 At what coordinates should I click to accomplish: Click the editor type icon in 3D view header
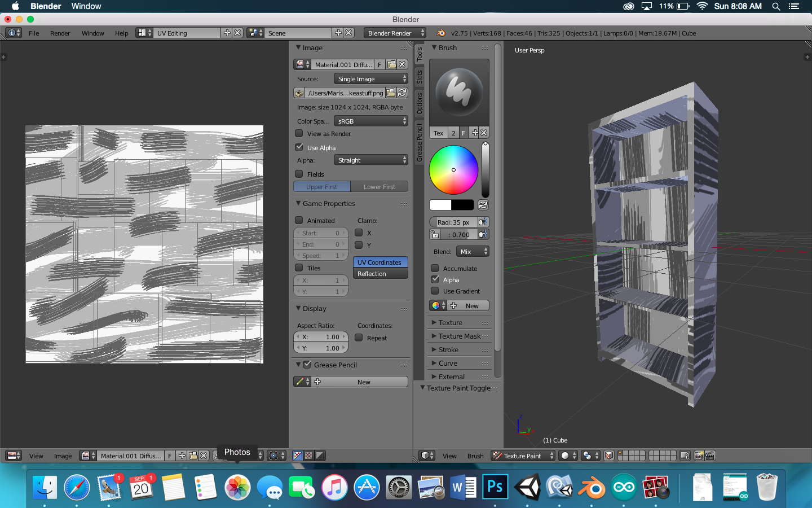(x=427, y=456)
